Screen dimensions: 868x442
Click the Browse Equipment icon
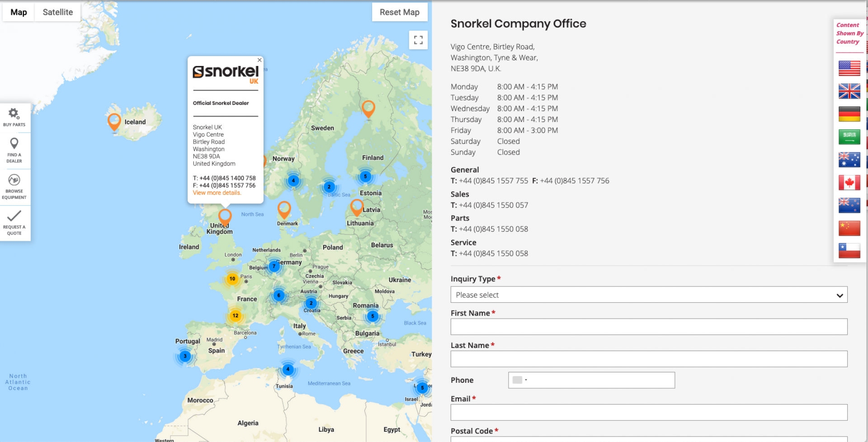coord(14,180)
